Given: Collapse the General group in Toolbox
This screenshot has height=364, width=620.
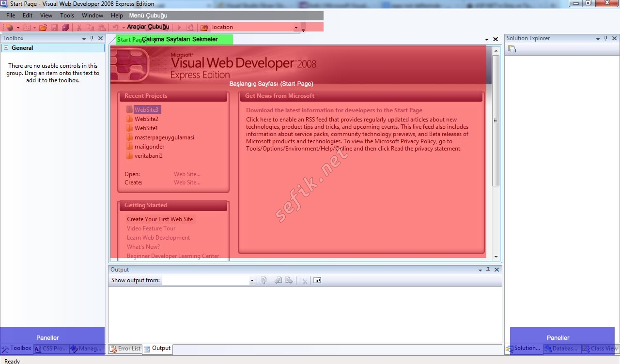Looking at the screenshot, I should coord(6,48).
